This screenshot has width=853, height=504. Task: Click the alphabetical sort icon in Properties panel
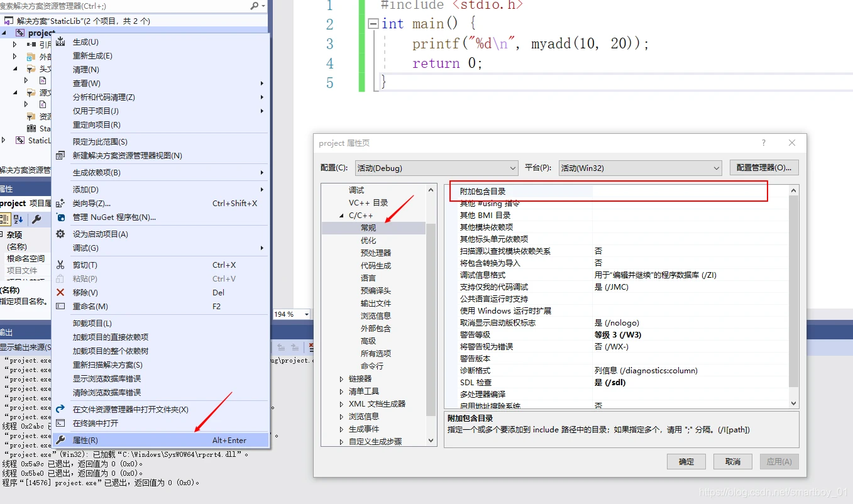tap(18, 219)
